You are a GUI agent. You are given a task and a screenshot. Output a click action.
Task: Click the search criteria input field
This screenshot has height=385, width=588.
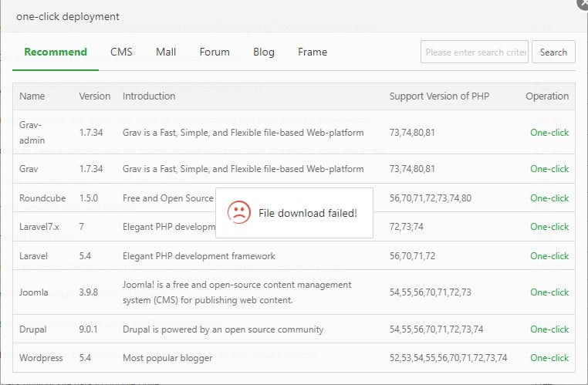click(475, 52)
